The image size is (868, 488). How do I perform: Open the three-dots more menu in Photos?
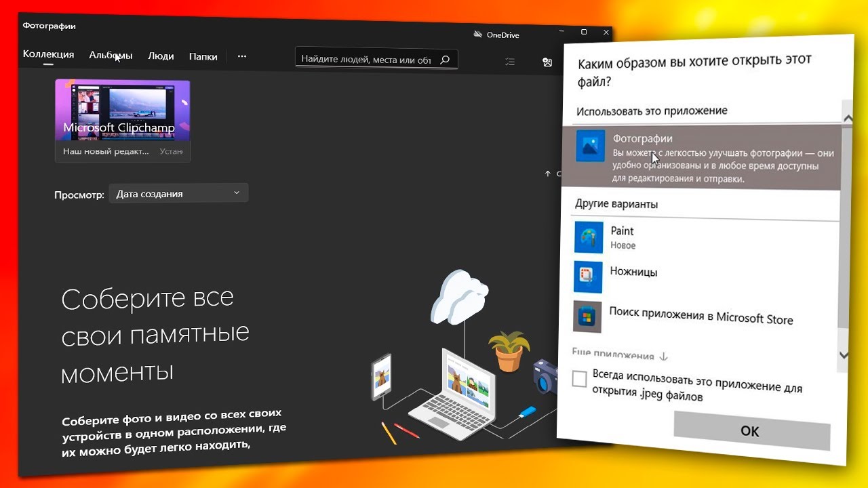[x=242, y=56]
